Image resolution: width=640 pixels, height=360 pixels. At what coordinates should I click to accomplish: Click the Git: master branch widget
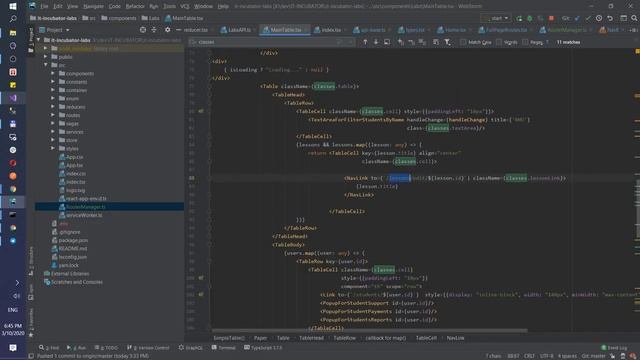coord(593,356)
